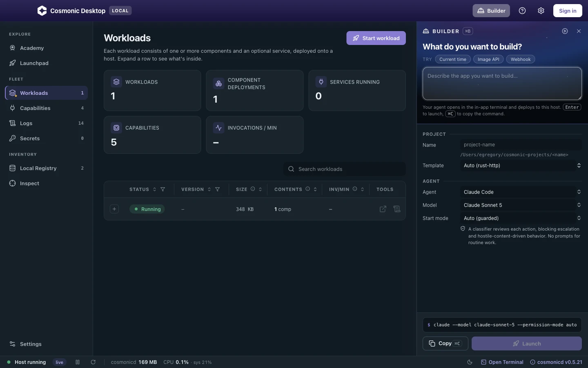Screen dimensions: 588x368
Task: Show info tooltip for Contents column
Action: pyautogui.click(x=308, y=189)
